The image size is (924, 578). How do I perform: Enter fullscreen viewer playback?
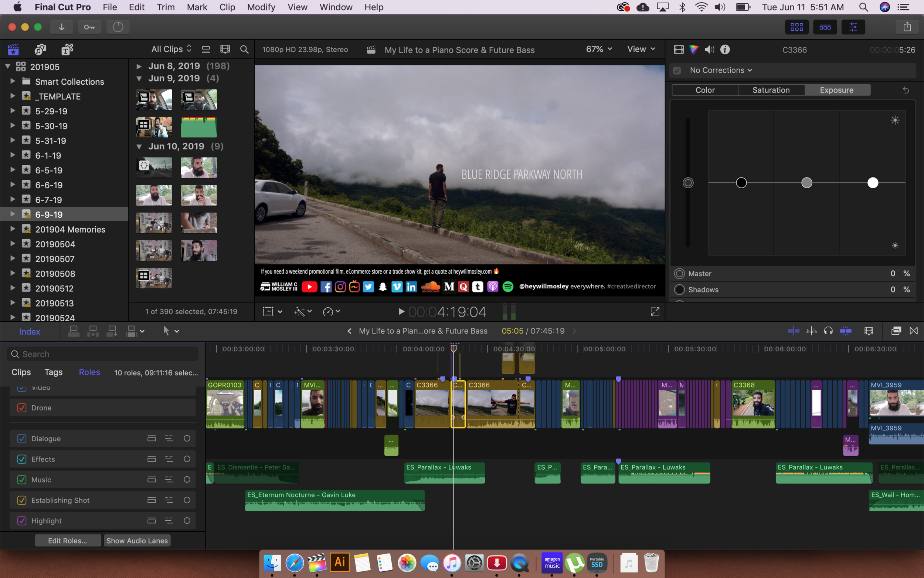(655, 311)
